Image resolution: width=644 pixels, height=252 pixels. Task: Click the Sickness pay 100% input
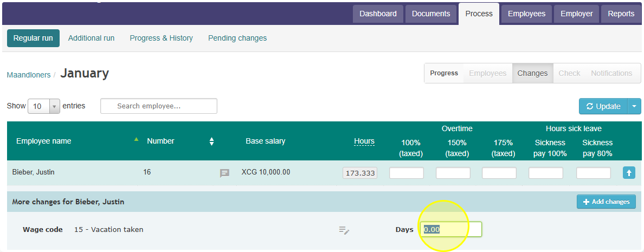pos(546,173)
